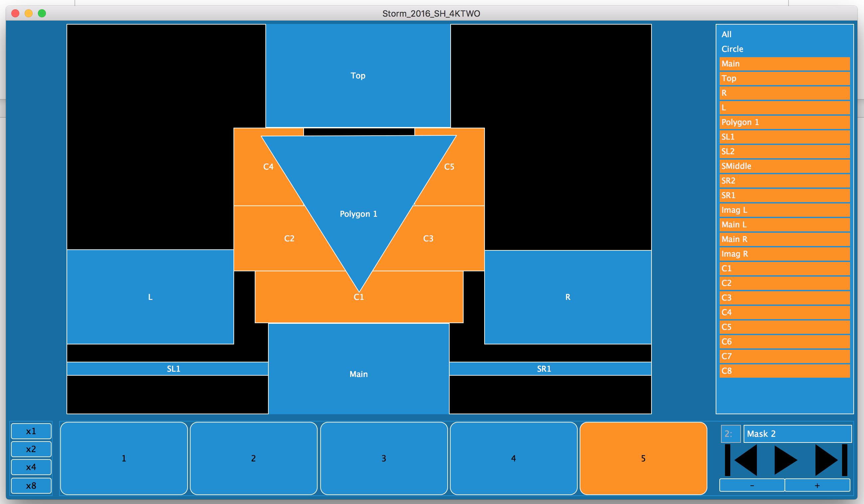Choose the x8 multiplier button
Image resolution: width=864 pixels, height=504 pixels.
pos(31,485)
